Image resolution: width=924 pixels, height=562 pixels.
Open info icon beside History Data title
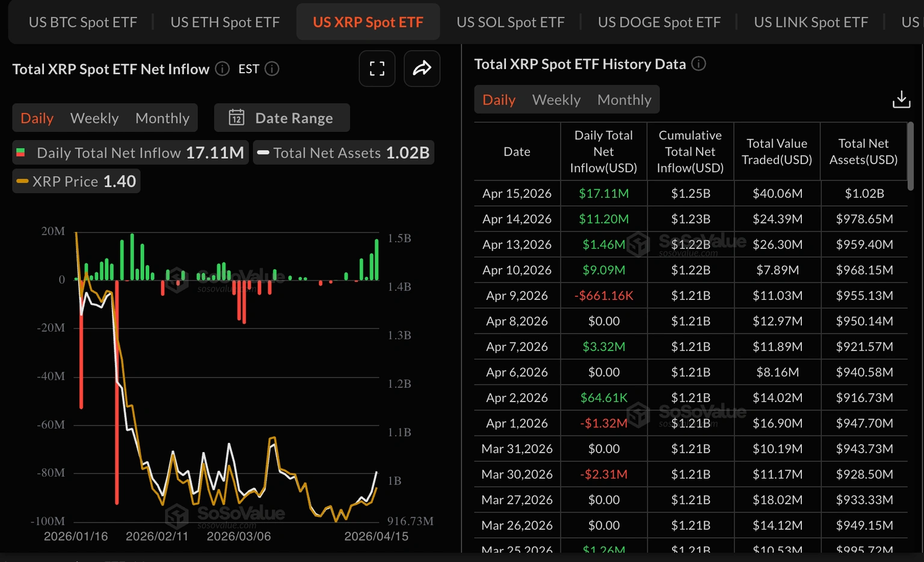point(698,64)
